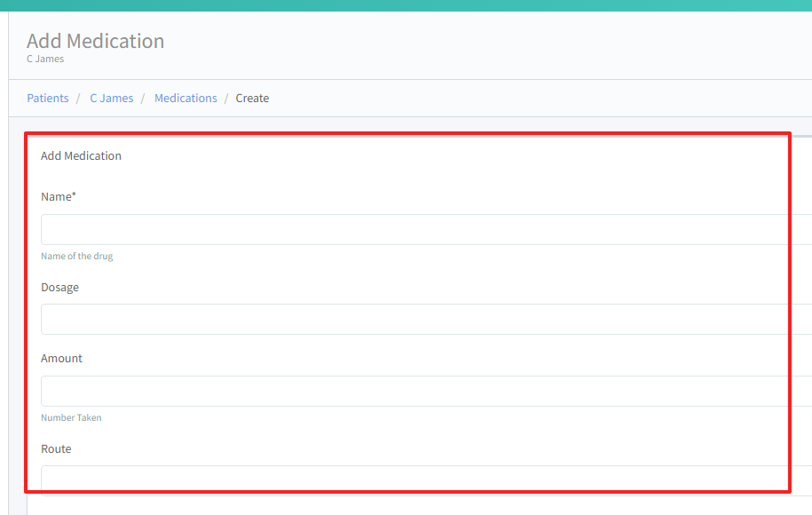Screen dimensions: 812x515
Task: Click the 'Name of the drug' hint
Action: click(77, 257)
